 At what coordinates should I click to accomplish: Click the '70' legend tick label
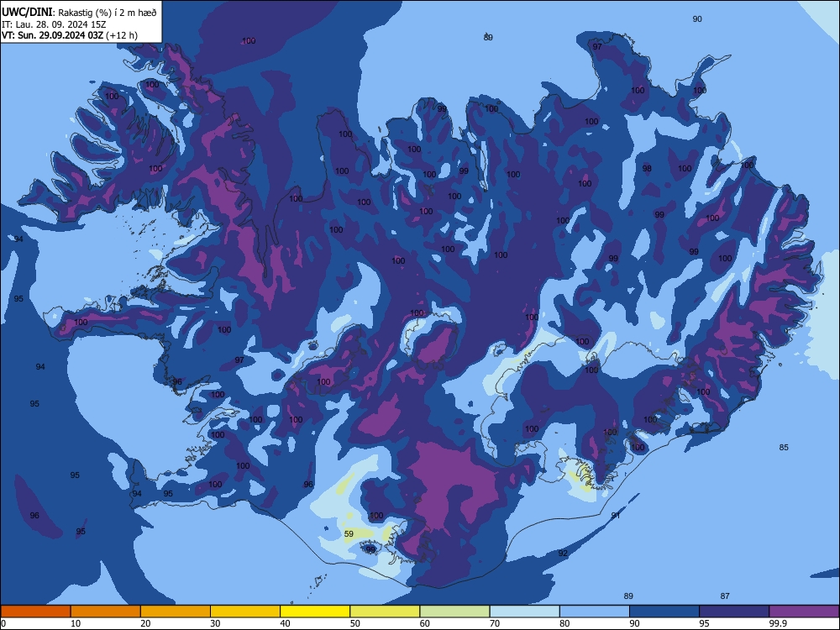coord(495,623)
